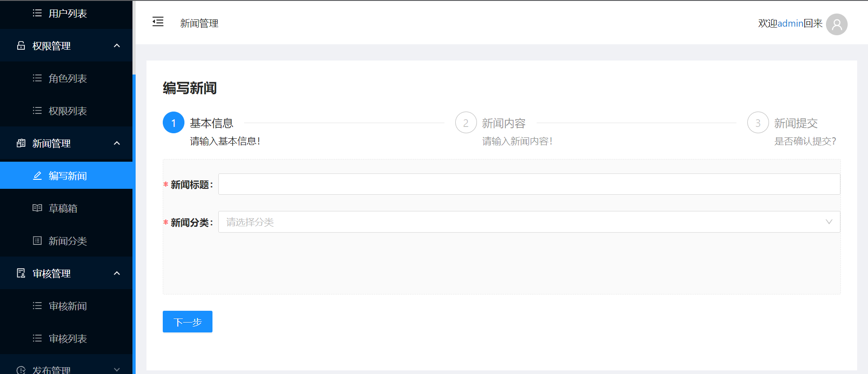Viewport: 868px width, 374px height.
Task: Click the 新闻提交 step title
Action: [796, 123]
